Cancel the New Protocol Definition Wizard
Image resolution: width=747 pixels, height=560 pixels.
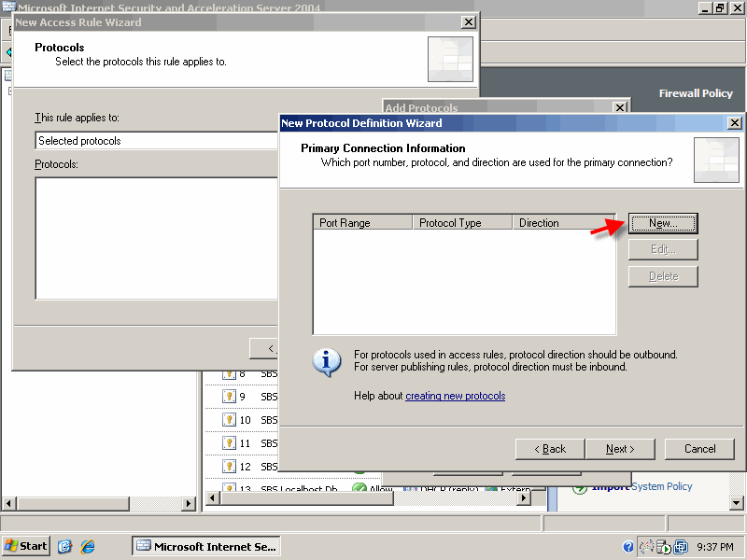pos(699,449)
